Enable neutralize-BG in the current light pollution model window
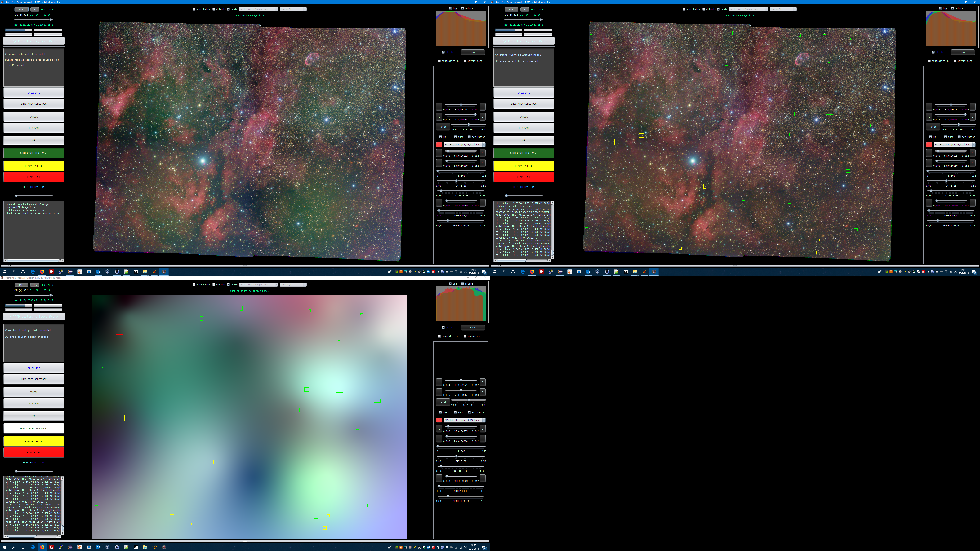The height and width of the screenshot is (551, 980). [x=439, y=336]
